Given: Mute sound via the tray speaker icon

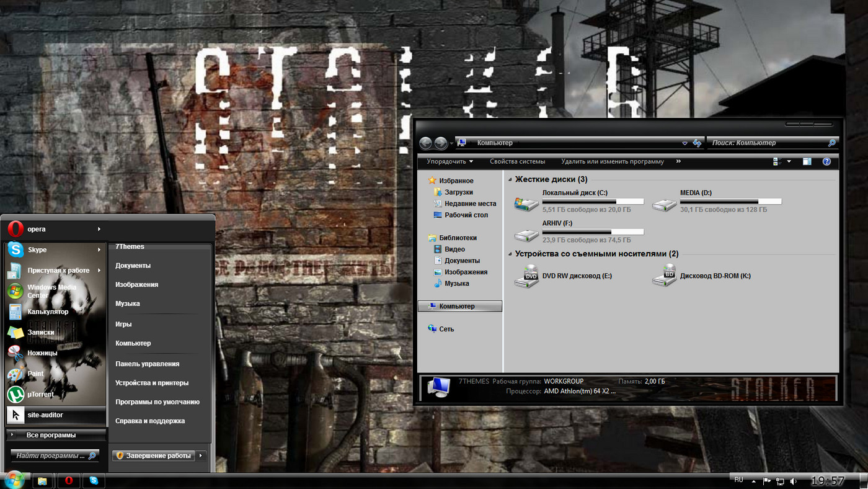Looking at the screenshot, I should [x=794, y=480].
